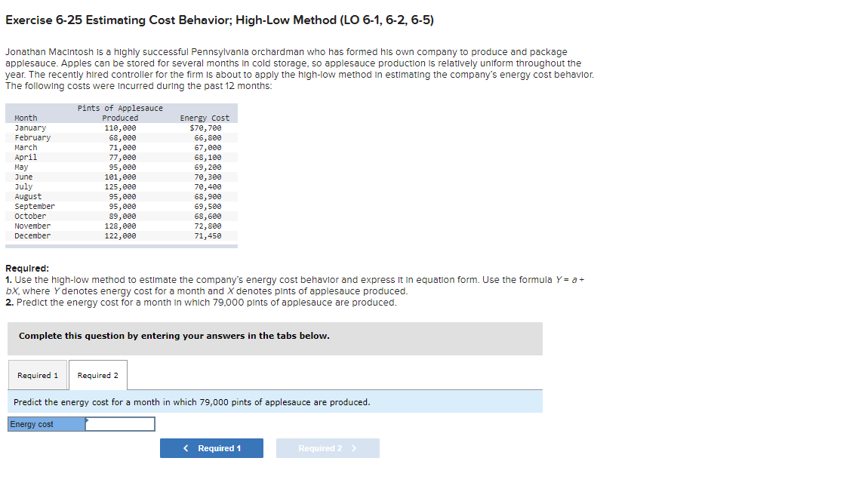Go back using blue Required 1 button
Viewport: 868px width, 498px height.
(x=211, y=448)
